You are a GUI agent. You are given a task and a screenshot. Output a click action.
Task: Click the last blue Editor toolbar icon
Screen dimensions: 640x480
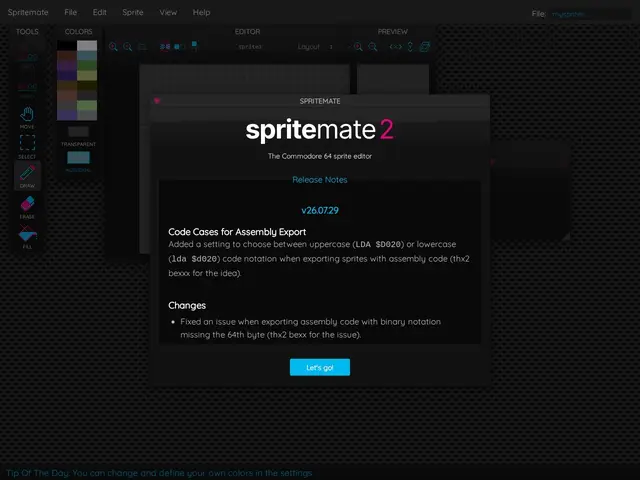click(x=195, y=46)
